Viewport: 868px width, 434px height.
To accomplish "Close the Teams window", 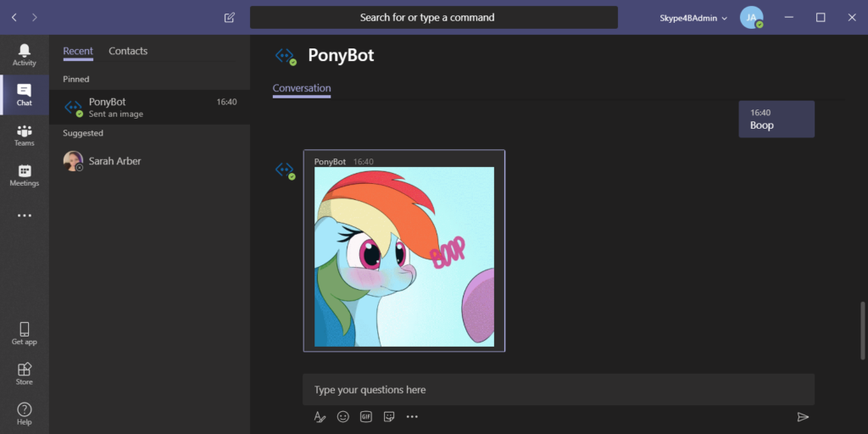I will (x=852, y=18).
